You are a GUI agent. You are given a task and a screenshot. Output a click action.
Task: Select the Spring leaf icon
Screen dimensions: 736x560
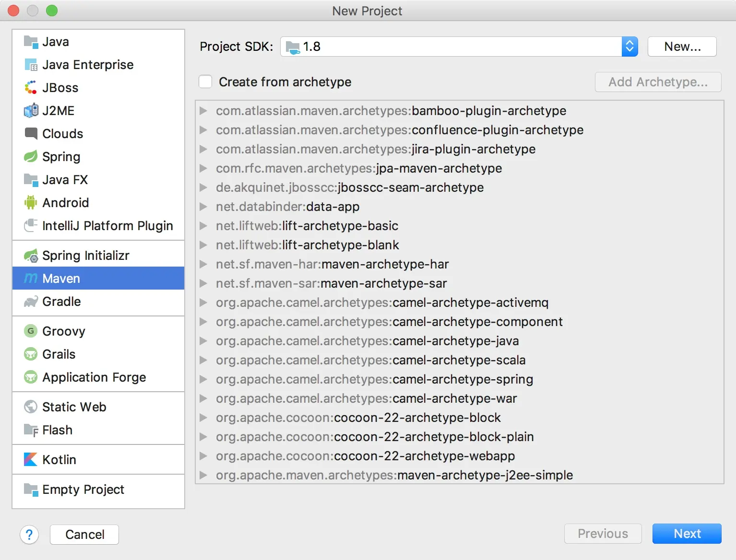coord(31,157)
